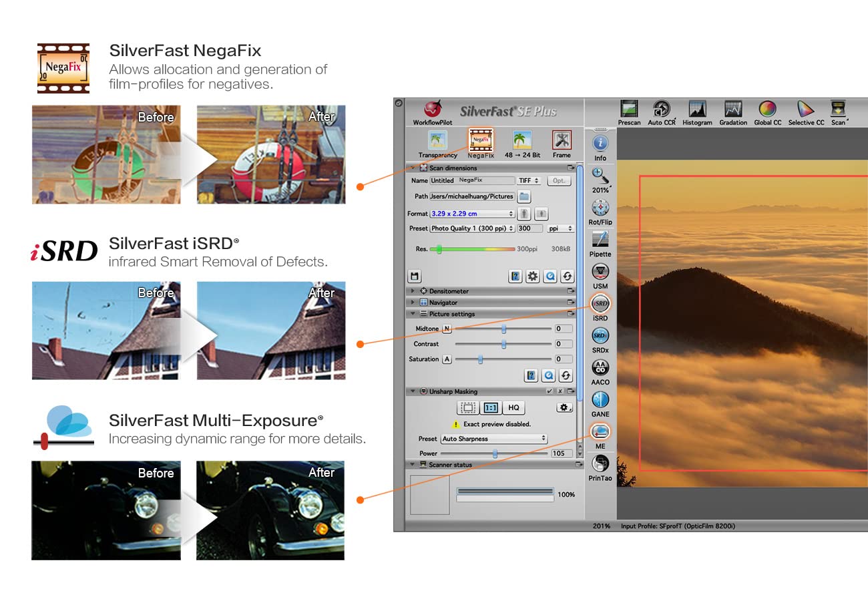Open the TIFF file format dropdown
This screenshot has height=601, width=868.
[x=529, y=180]
